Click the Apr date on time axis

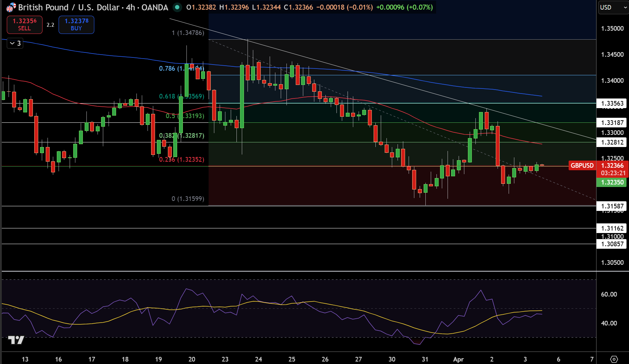[x=458, y=359]
